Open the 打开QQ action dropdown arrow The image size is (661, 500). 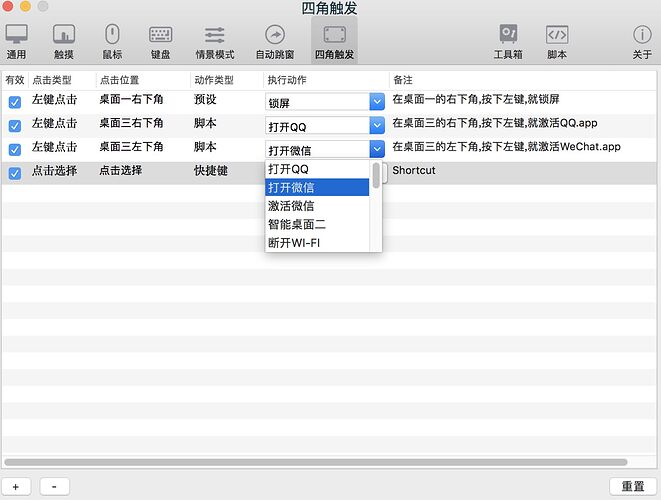point(377,125)
